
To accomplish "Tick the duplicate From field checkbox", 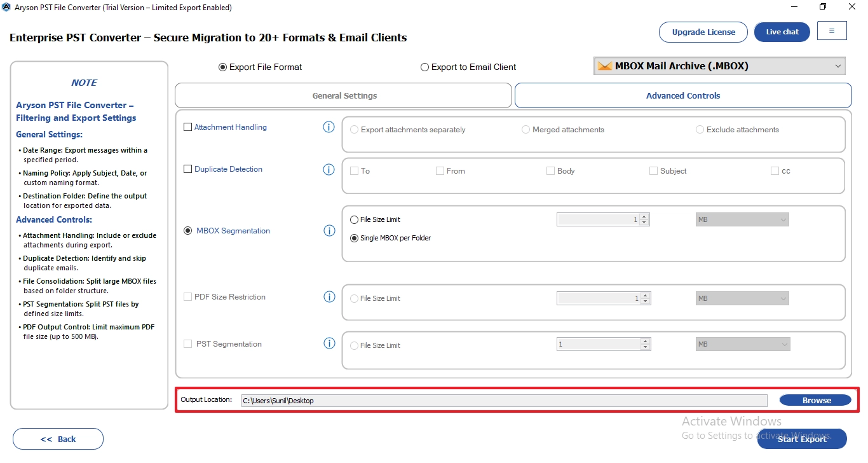I will tap(440, 171).
